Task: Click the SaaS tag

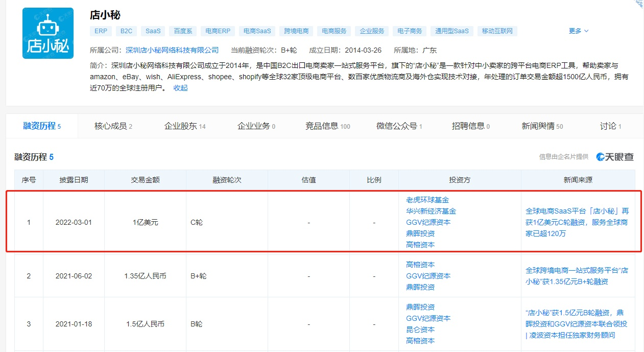Action: 153,31
